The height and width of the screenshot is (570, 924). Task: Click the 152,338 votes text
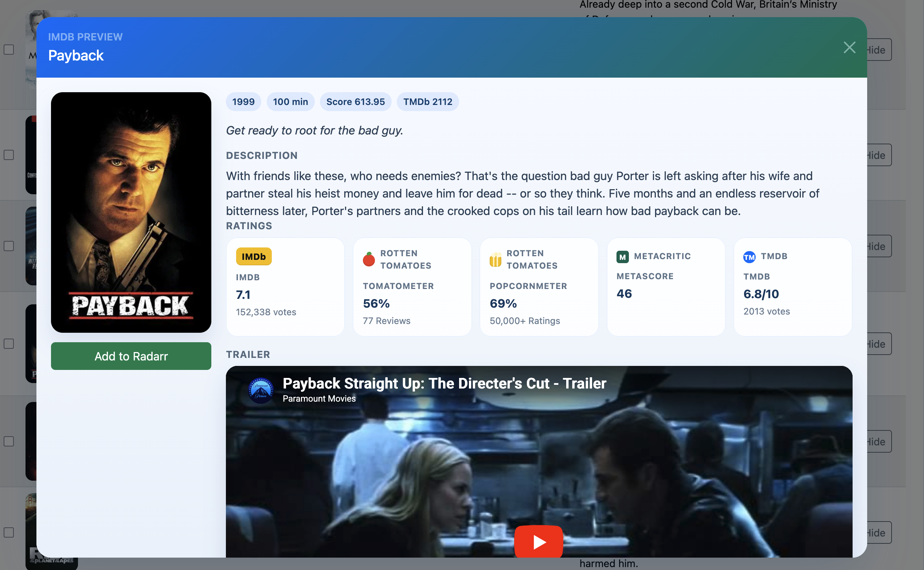tap(266, 312)
